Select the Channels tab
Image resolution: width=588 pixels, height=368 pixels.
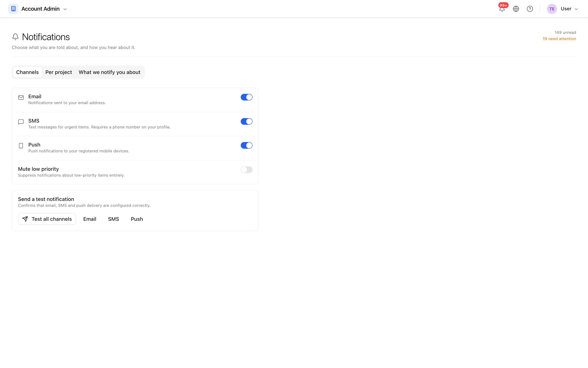27,72
